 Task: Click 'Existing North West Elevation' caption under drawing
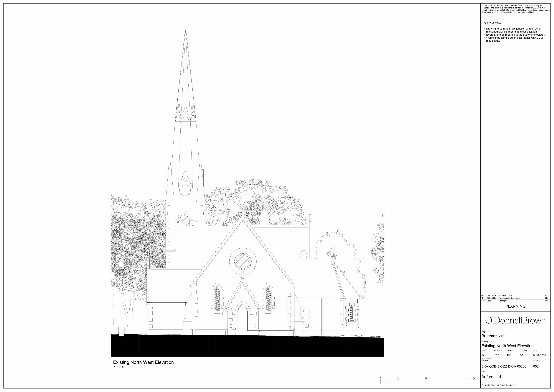143,362
